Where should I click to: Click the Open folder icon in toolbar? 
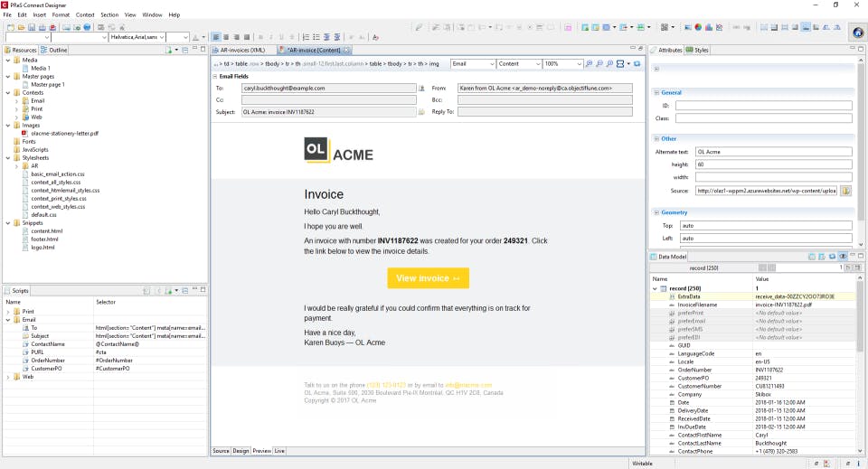[x=21, y=27]
